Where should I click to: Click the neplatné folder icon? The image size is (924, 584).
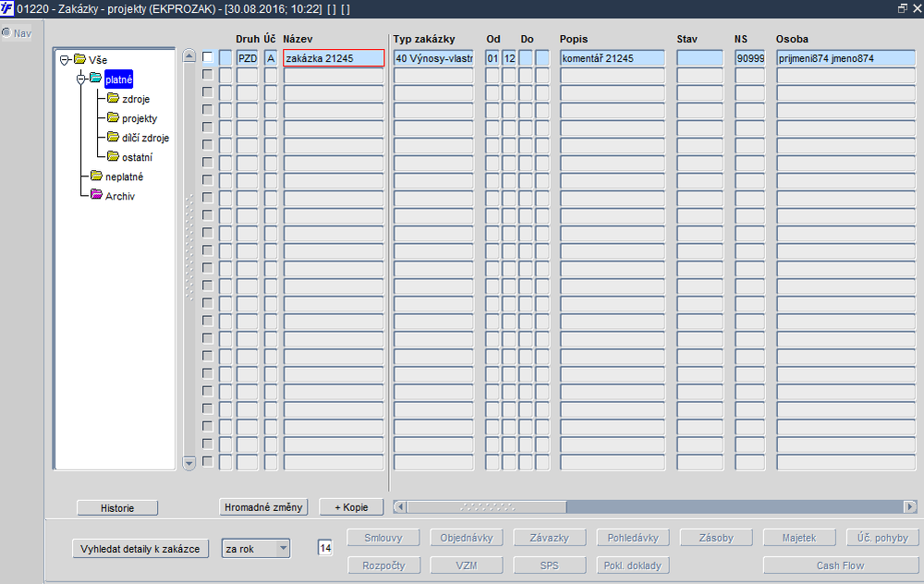point(97,176)
